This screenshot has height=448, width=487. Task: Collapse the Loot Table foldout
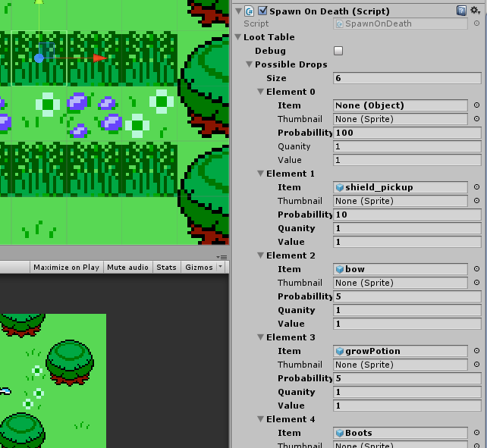[x=238, y=37]
